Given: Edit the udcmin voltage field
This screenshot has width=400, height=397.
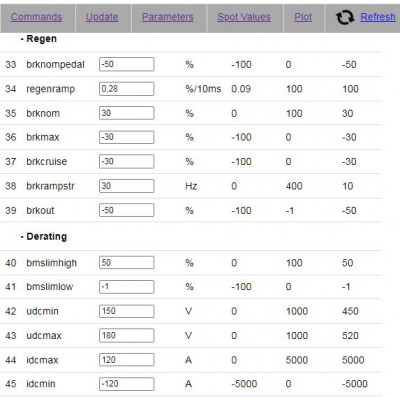Looking at the screenshot, I should coord(127,311).
